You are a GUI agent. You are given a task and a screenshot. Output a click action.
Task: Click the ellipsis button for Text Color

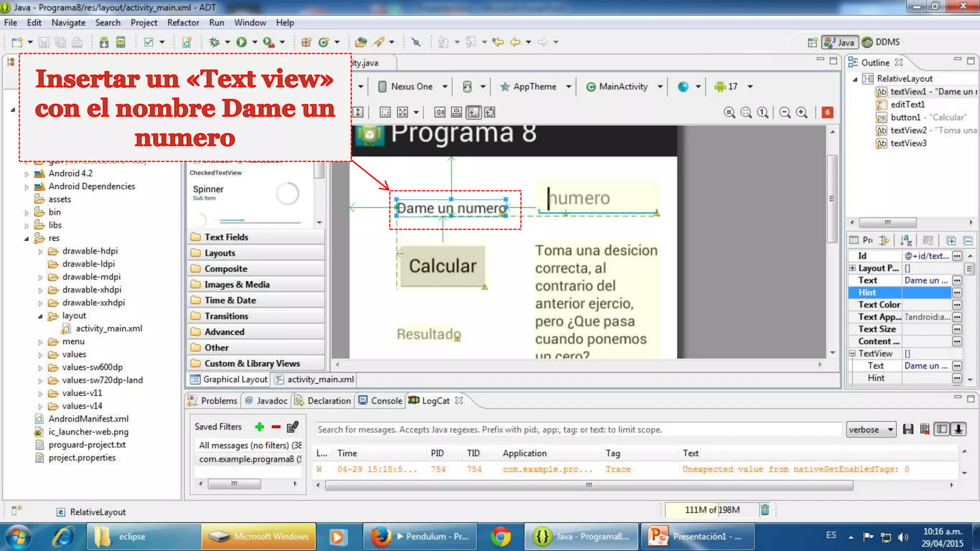tap(957, 305)
